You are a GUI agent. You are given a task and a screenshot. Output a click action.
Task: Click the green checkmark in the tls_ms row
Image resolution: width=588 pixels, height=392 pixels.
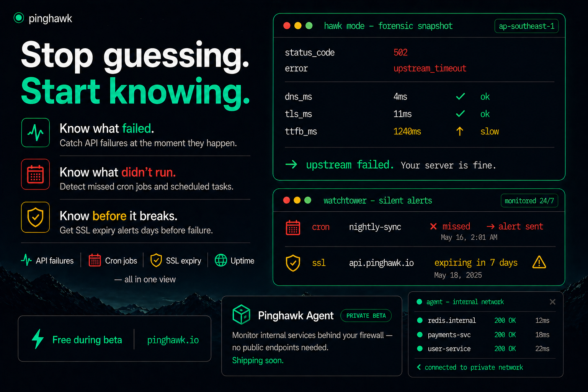click(x=461, y=114)
